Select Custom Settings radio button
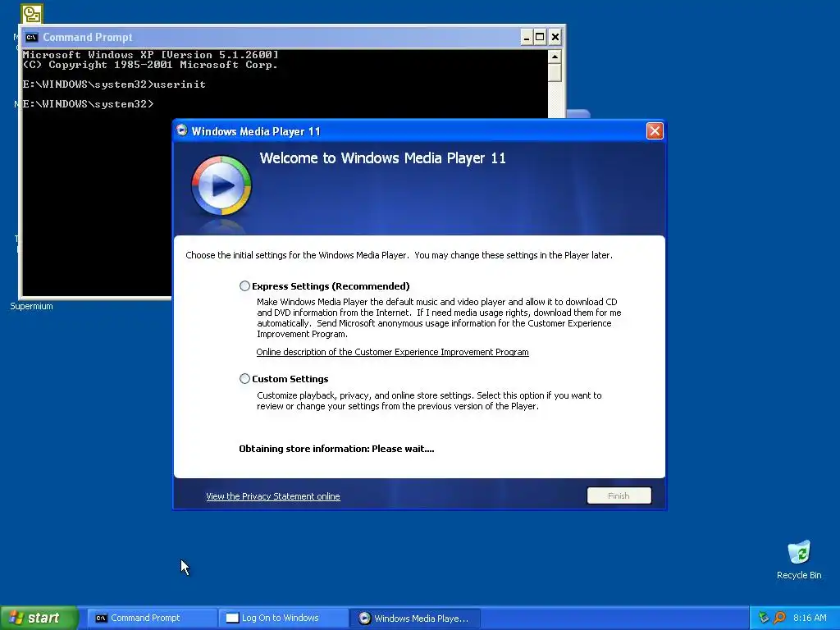Viewport: 840px width, 630px height. pyautogui.click(x=244, y=379)
